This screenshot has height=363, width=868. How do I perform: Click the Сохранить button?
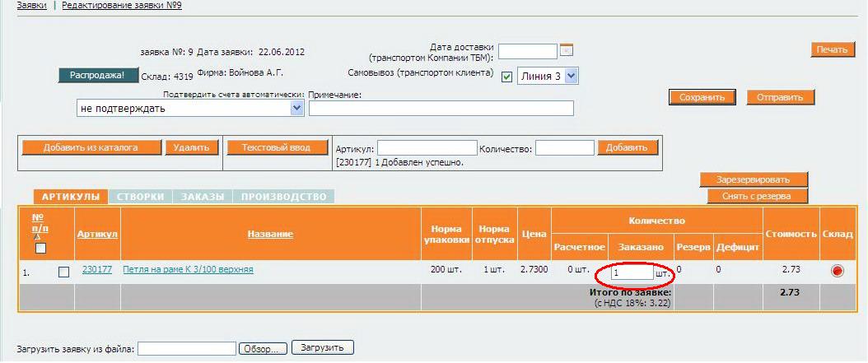click(701, 97)
